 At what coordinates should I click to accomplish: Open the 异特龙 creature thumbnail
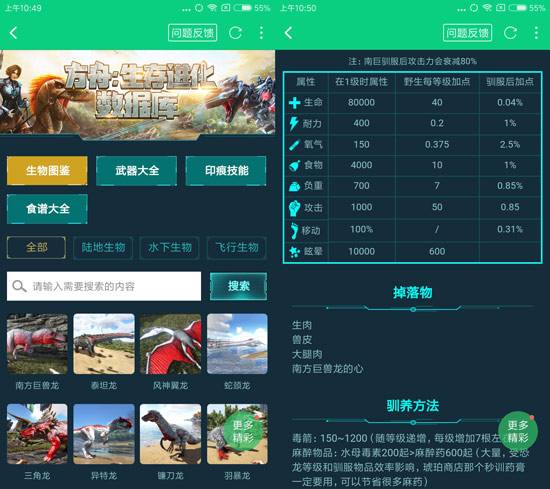point(104,434)
